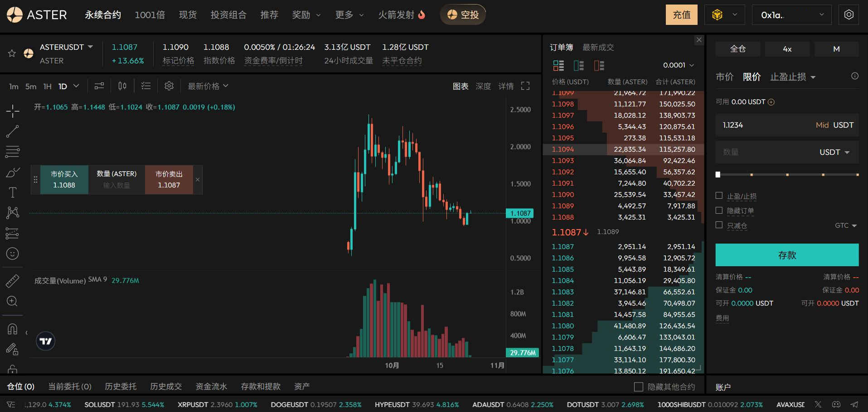Open the emoji sticker tool
Screen dimensions: 868x412
[12, 254]
